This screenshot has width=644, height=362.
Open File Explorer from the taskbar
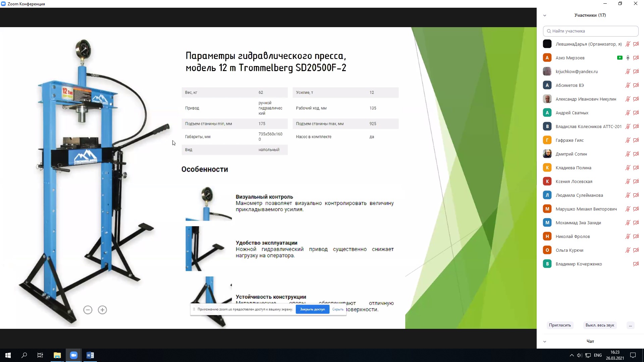[57, 355]
